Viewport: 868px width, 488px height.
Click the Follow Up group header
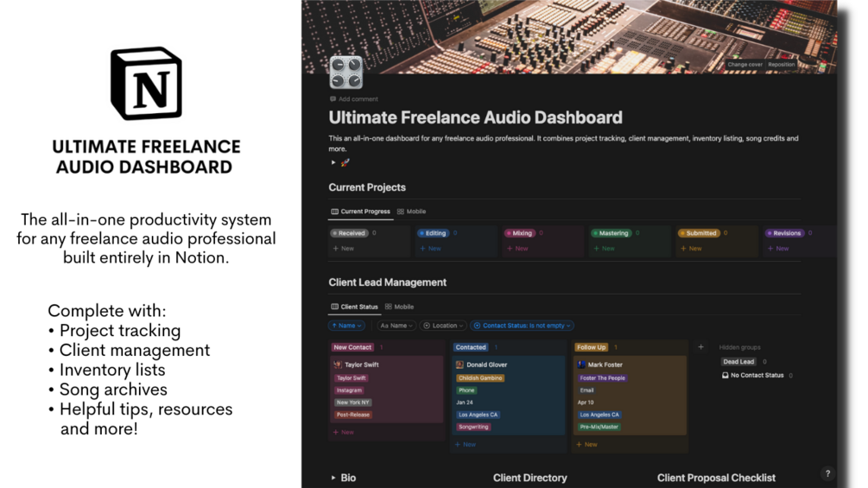(x=592, y=347)
